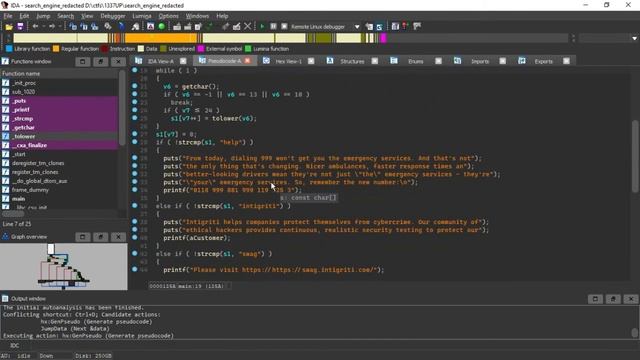Screen dimensions: 640x360
Task: Click the Save database toolbar icon
Action: [20, 27]
